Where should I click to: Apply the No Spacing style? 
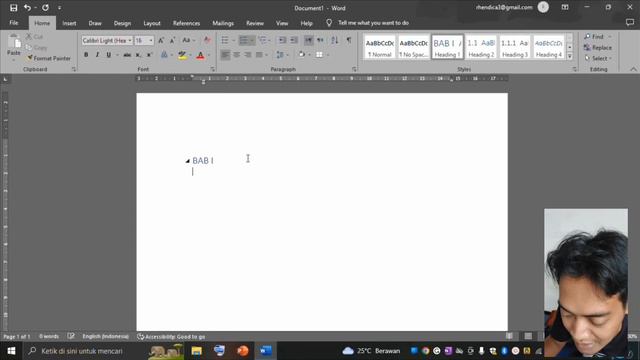tap(413, 47)
